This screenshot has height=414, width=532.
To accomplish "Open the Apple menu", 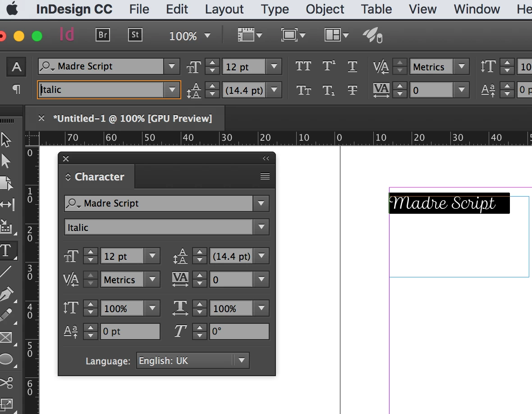I will pos(12,9).
